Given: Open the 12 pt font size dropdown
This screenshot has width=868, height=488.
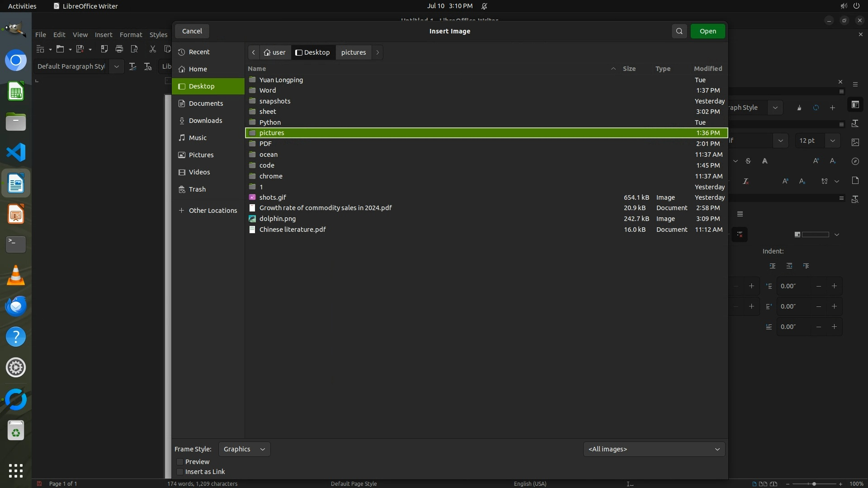Looking at the screenshot, I should pyautogui.click(x=832, y=141).
